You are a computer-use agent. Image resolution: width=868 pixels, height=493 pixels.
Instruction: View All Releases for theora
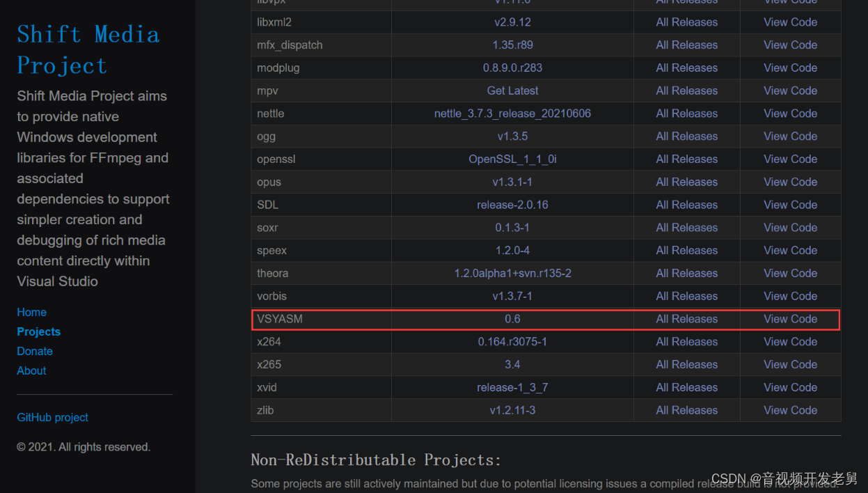pos(687,274)
